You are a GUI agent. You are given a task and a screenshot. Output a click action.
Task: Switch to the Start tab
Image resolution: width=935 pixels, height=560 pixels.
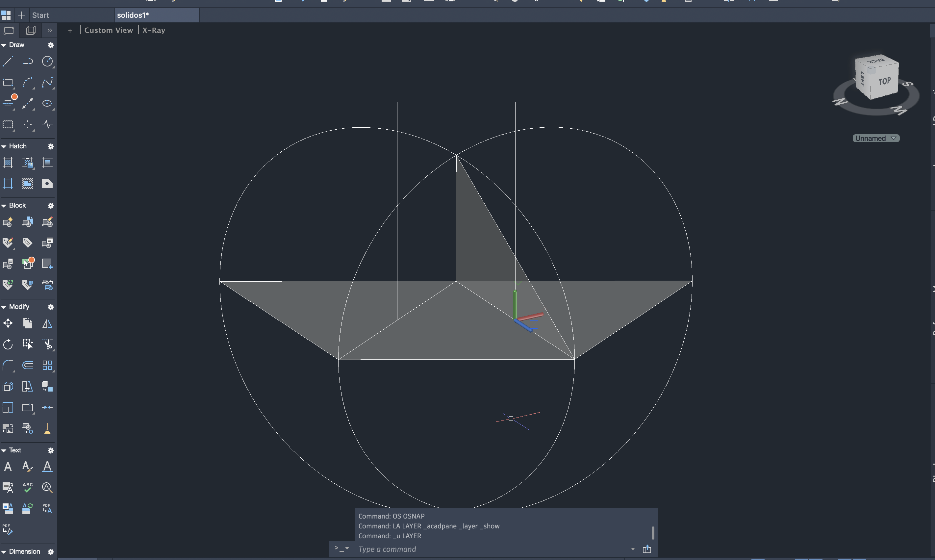[40, 15]
